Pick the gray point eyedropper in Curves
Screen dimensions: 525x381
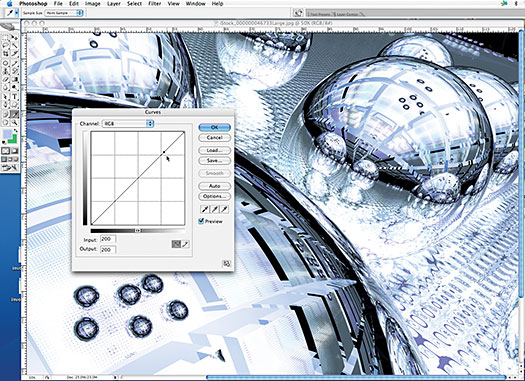click(x=215, y=209)
